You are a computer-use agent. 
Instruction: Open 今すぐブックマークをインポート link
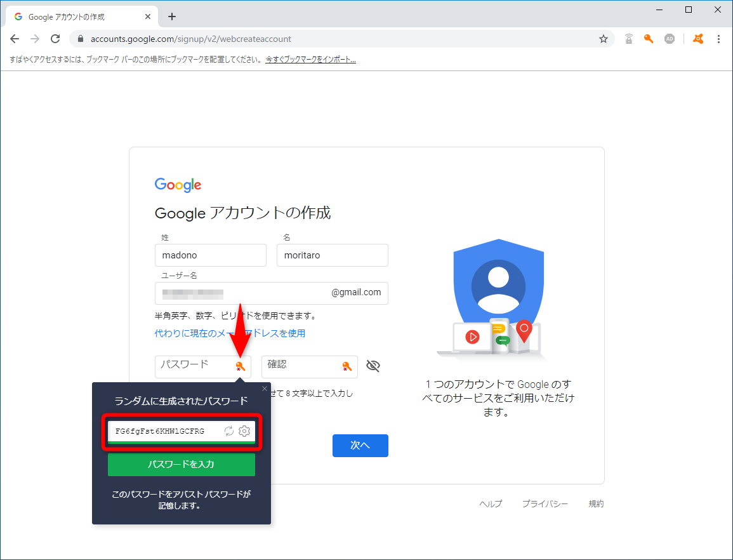coord(310,59)
